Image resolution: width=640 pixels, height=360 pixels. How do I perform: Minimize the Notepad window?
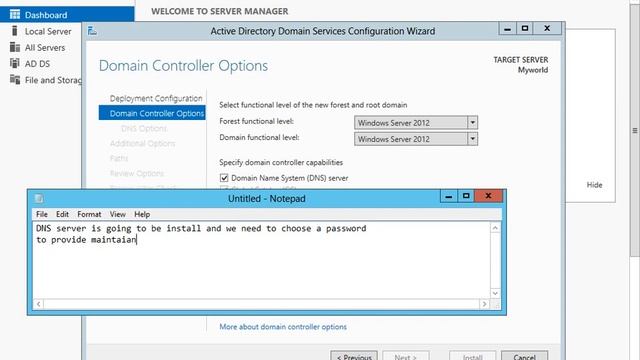point(449,196)
